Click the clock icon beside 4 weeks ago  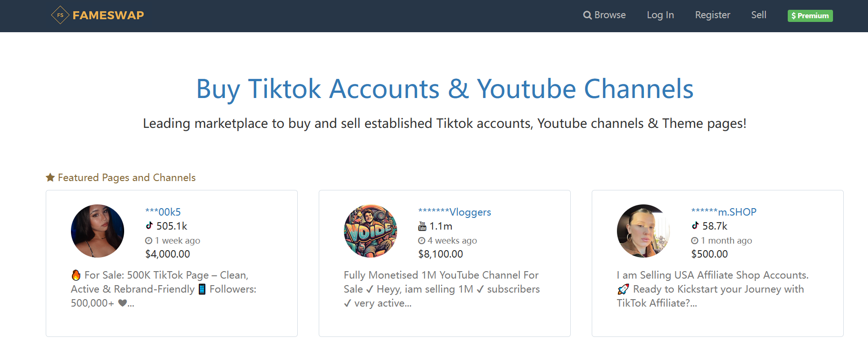[x=422, y=241]
